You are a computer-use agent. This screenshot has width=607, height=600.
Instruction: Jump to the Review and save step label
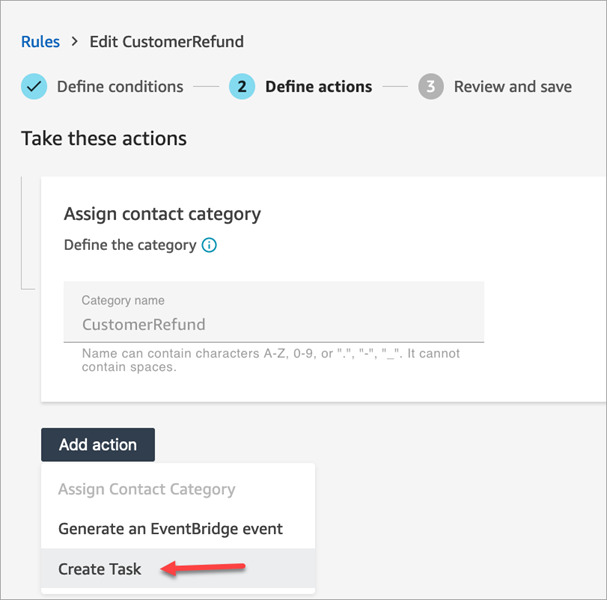(512, 87)
